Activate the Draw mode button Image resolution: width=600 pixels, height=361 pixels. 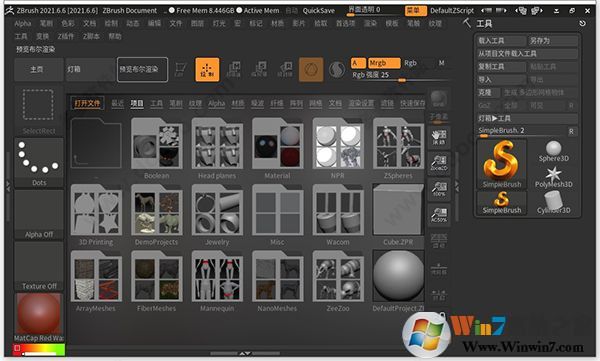coord(207,70)
